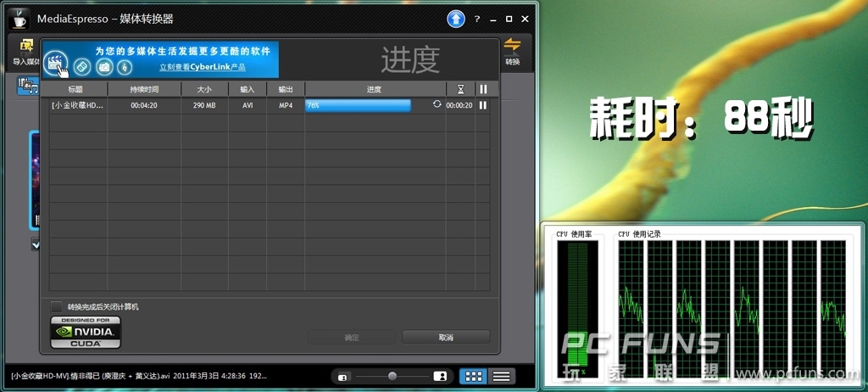Open the help question mark menu

(477, 19)
